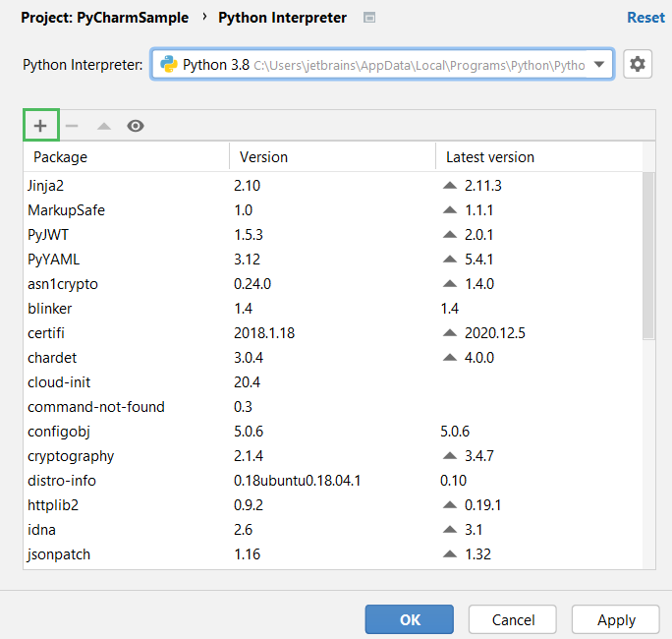This screenshot has height=639, width=672.
Task: Expand the Python Interpreter dropdown
Action: point(599,65)
